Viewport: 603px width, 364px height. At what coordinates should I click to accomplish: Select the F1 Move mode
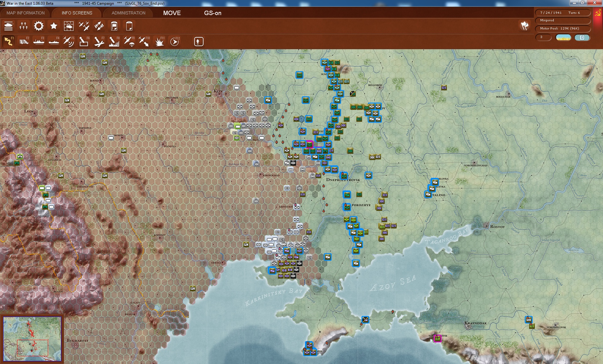click(8, 41)
